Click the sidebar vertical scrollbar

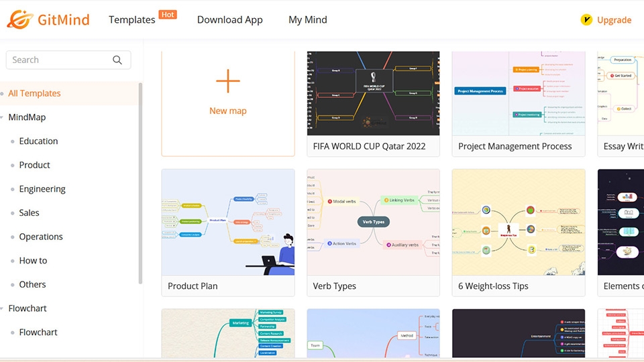[140, 184]
